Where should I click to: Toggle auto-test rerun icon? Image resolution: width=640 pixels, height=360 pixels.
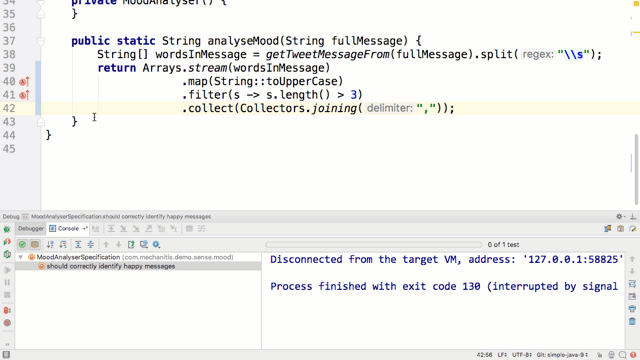[x=7, y=255]
